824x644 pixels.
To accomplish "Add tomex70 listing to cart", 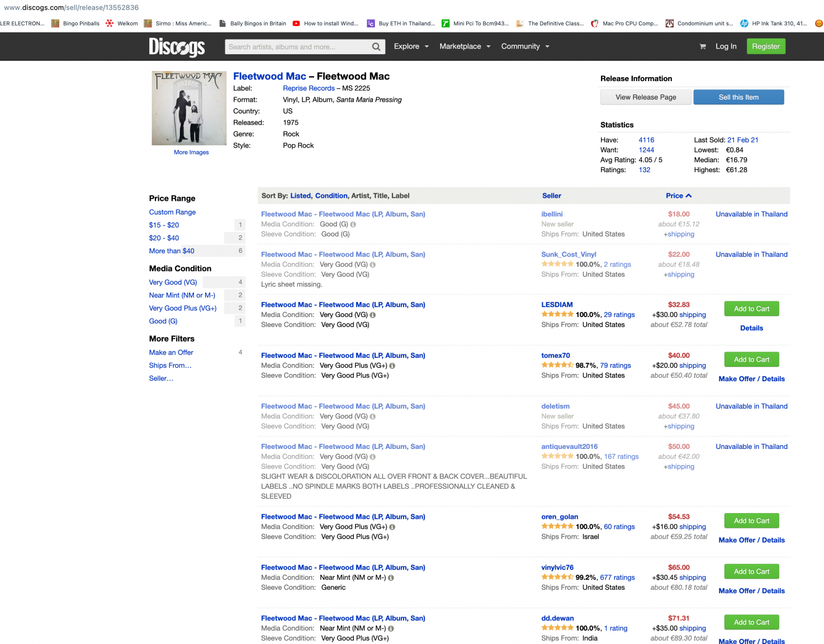I will tap(751, 359).
